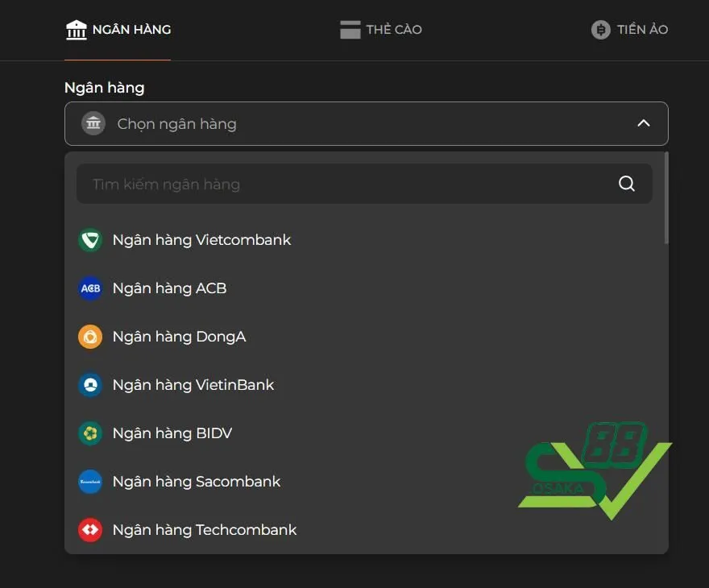The height and width of the screenshot is (588, 709).
Task: Switch to the Thẻ Cào tab
Action: pos(381,30)
